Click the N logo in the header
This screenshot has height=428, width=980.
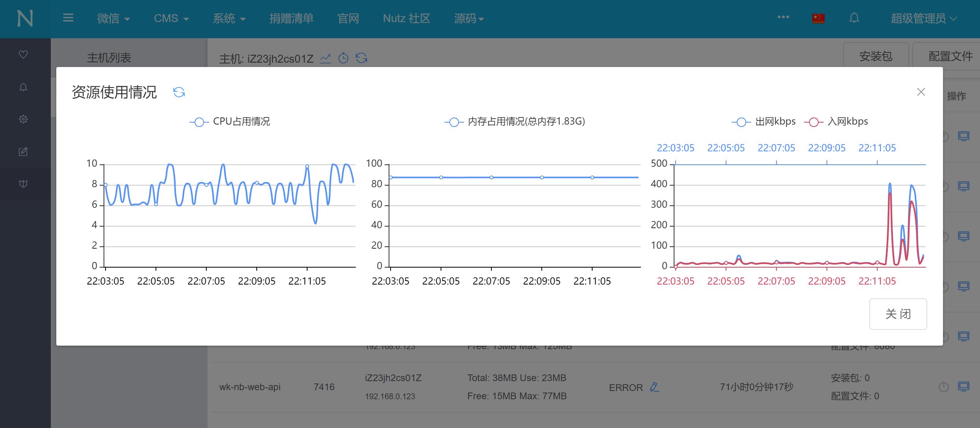25,19
